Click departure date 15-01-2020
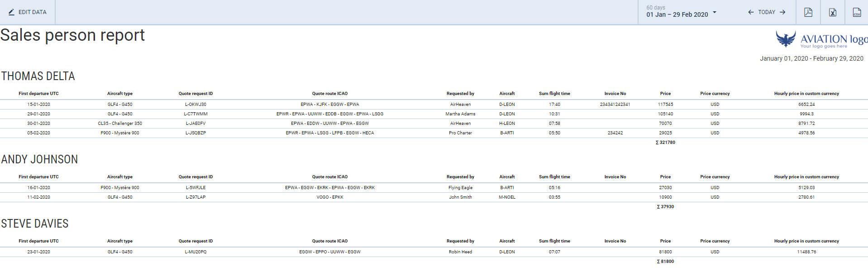Image resolution: width=868 pixels, height=276 pixels. point(38,105)
